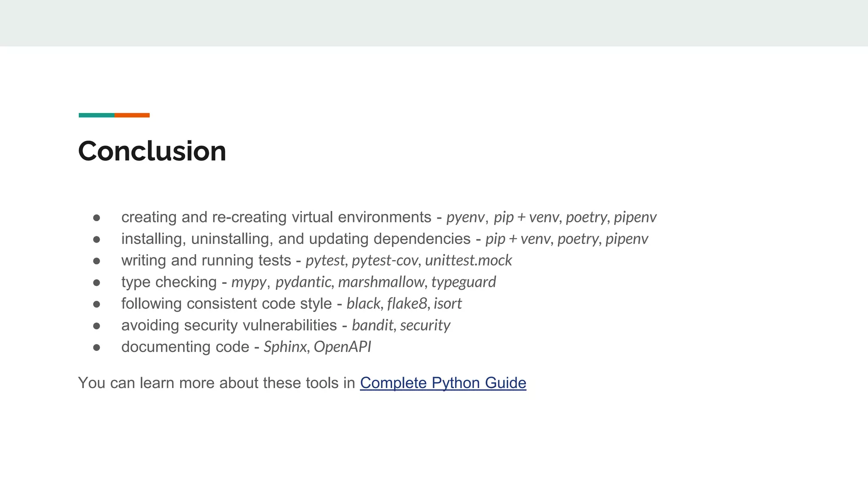Click the bullet dot before documenting code line
Image resolution: width=868 pixels, height=488 pixels.
(97, 347)
